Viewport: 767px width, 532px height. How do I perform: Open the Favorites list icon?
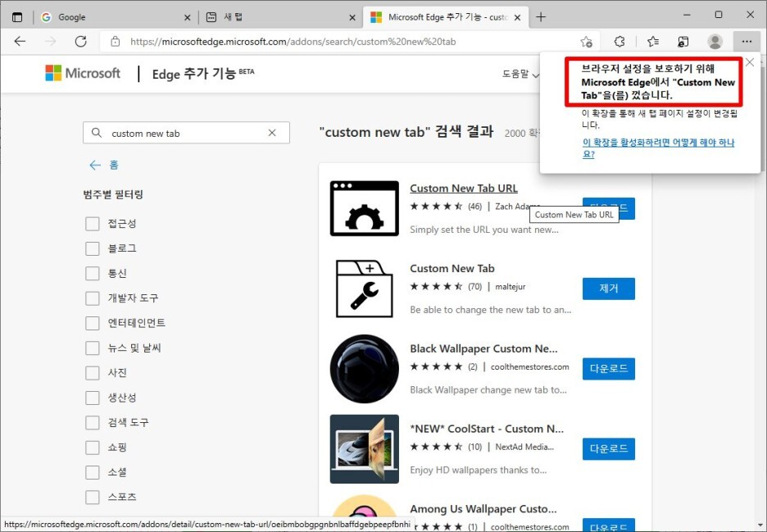652,42
